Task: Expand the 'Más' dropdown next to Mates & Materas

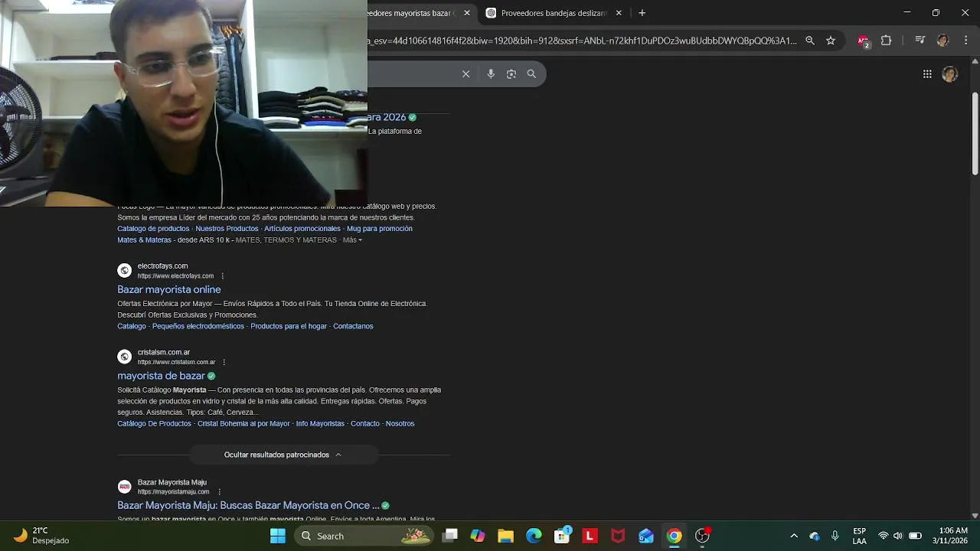Action: tap(352, 240)
